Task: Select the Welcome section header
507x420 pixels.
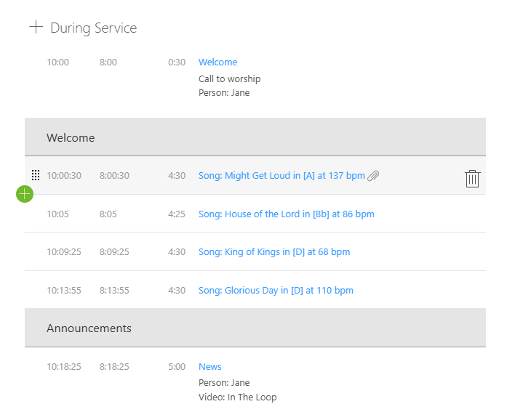Action: [255, 137]
